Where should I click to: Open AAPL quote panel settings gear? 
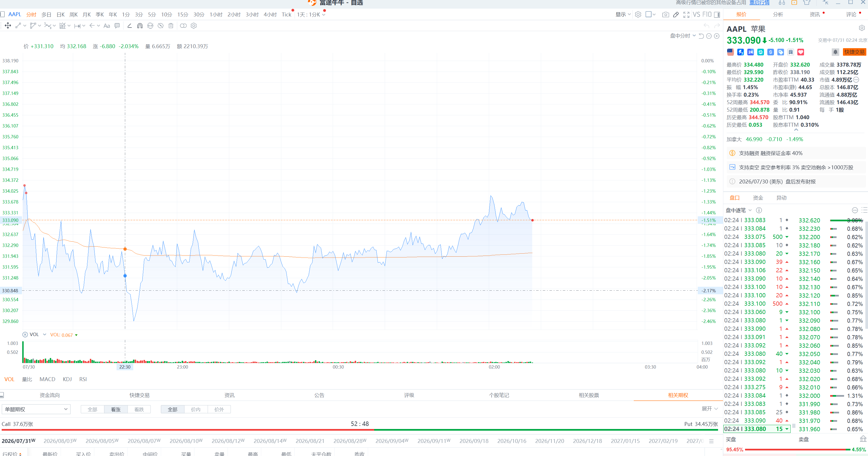pos(862,28)
